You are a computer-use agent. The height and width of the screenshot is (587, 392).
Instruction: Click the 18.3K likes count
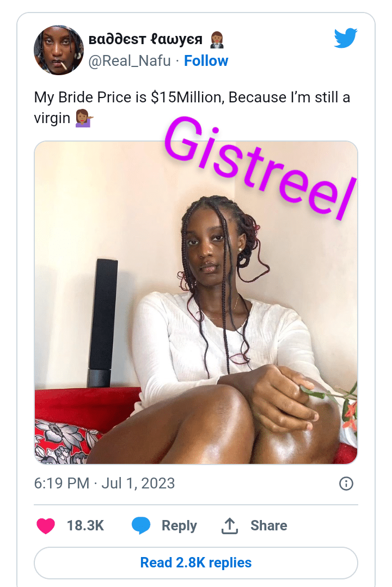click(x=85, y=525)
